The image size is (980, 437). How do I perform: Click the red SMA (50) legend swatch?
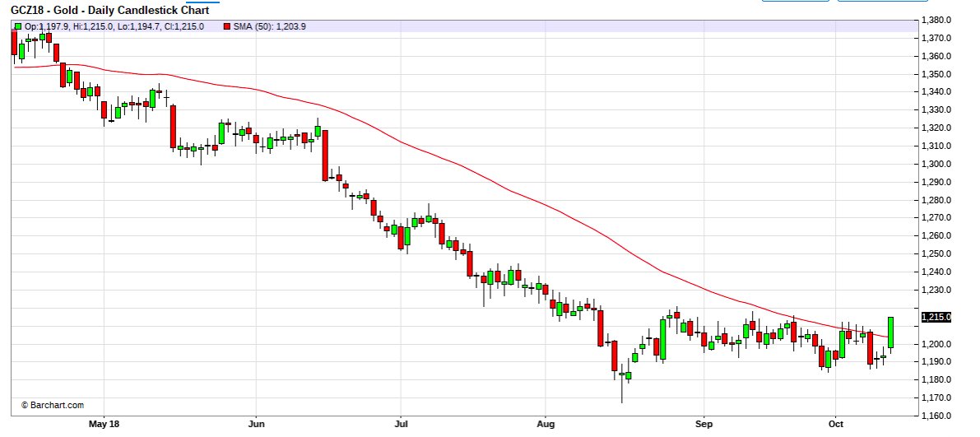coord(227,27)
